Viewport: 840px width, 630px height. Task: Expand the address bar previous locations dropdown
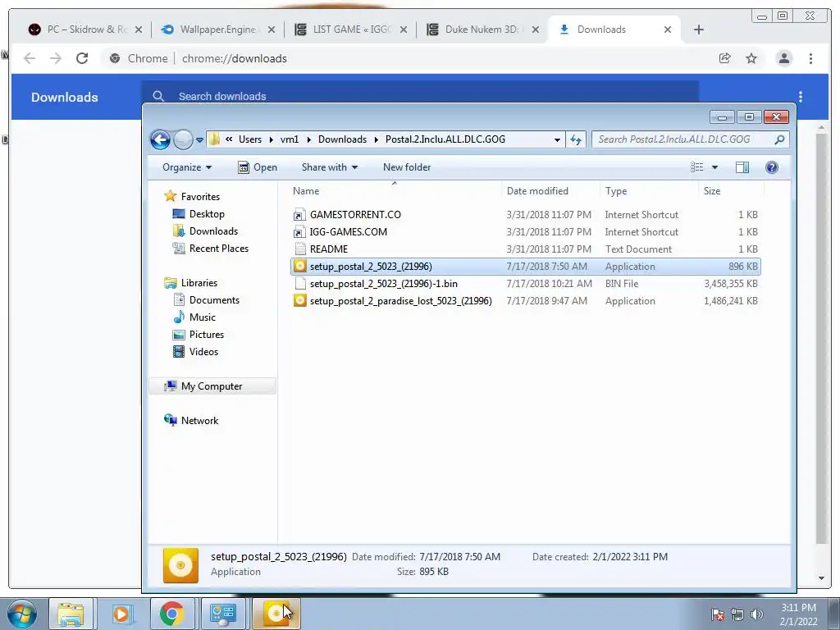click(x=557, y=139)
